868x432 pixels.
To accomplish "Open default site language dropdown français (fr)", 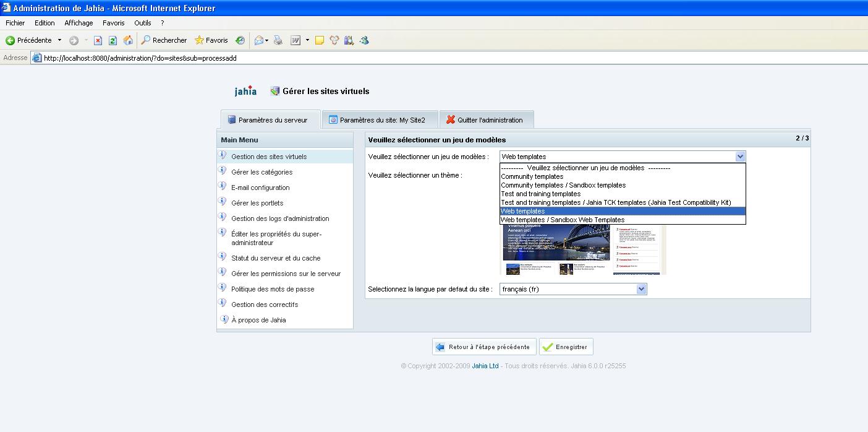I will tap(573, 289).
